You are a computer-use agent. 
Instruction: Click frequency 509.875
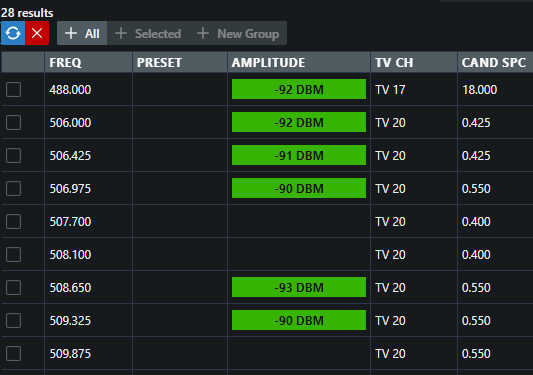pos(70,354)
